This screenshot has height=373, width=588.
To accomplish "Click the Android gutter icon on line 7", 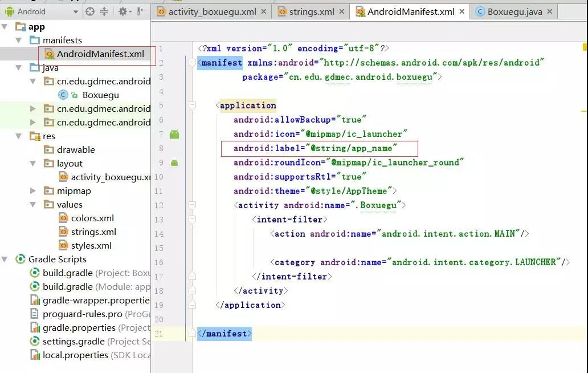I will [174, 134].
